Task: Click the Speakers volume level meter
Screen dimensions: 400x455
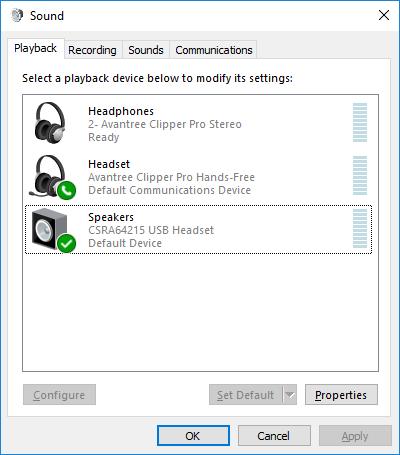Action: 360,229
